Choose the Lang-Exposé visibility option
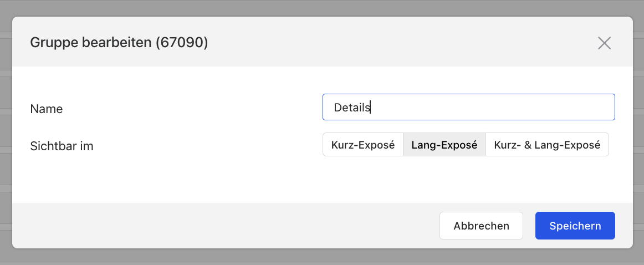 click(444, 145)
